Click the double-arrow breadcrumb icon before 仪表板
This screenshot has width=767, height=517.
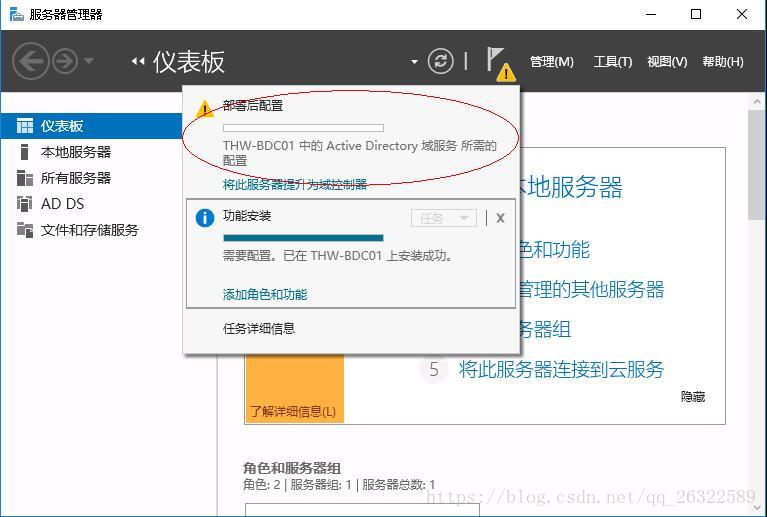(x=138, y=61)
